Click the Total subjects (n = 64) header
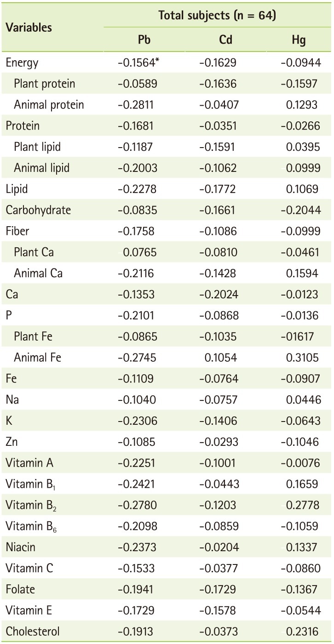The height and width of the screenshot is (644, 334). [x=217, y=15]
